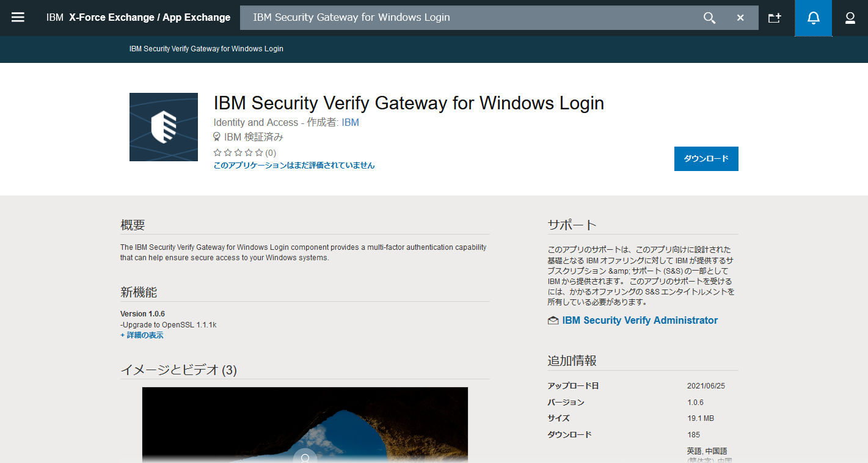Click the search magnifier icon
Screen dimensions: 868x463
709,18
